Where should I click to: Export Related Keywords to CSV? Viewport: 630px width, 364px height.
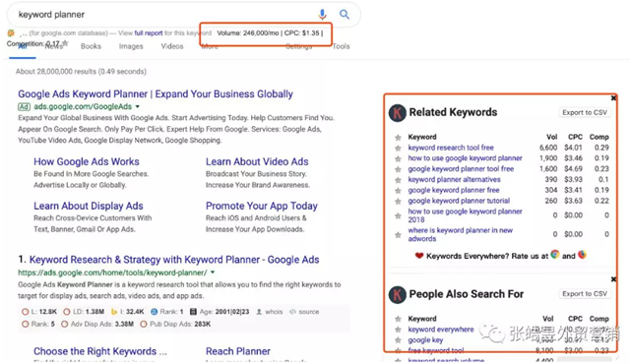pos(585,113)
